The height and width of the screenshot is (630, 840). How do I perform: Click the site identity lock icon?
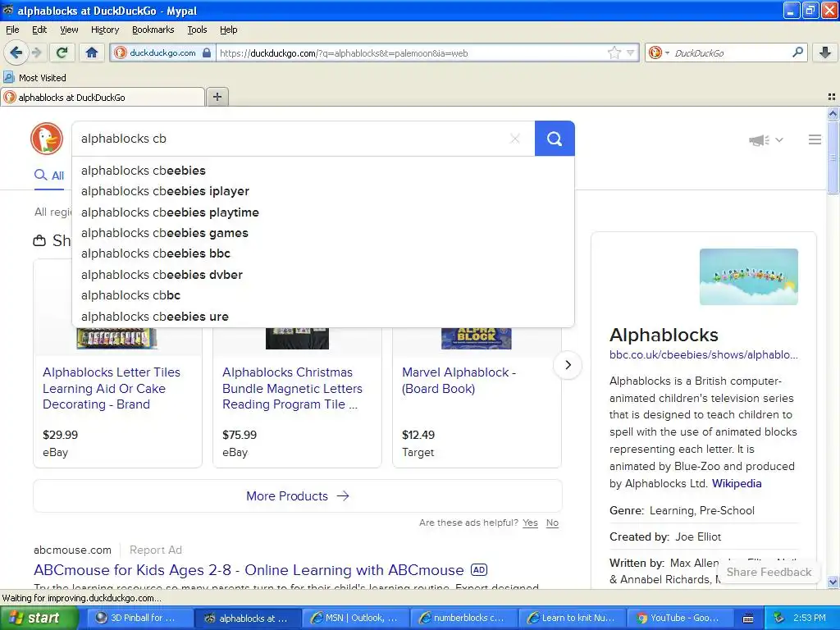[207, 52]
